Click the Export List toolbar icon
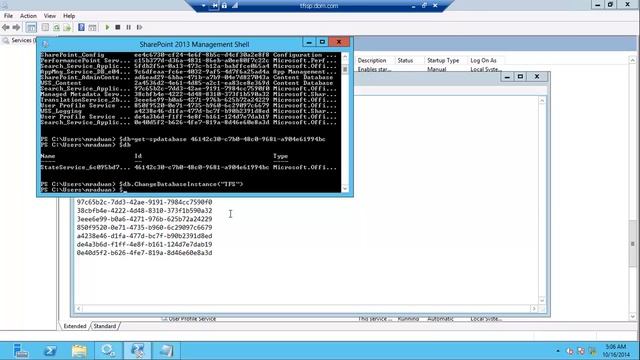Screen dimensions: 640x360 (67, 27)
